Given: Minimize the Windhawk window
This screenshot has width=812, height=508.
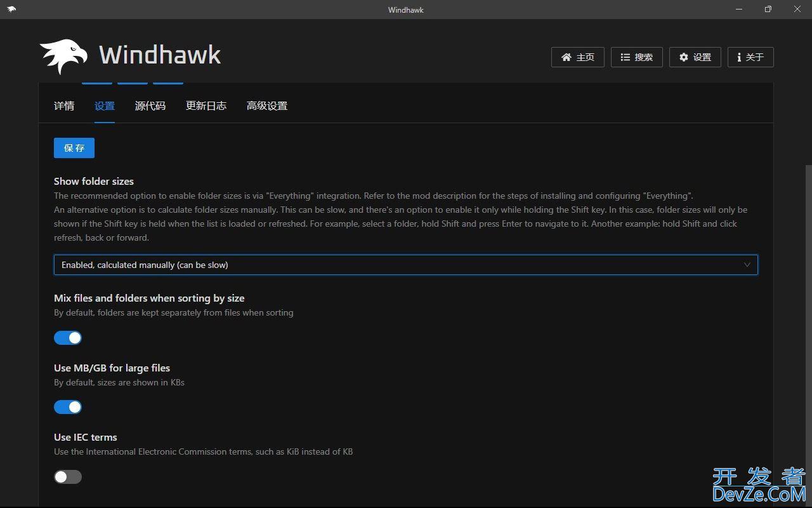Looking at the screenshot, I should tap(739, 10).
